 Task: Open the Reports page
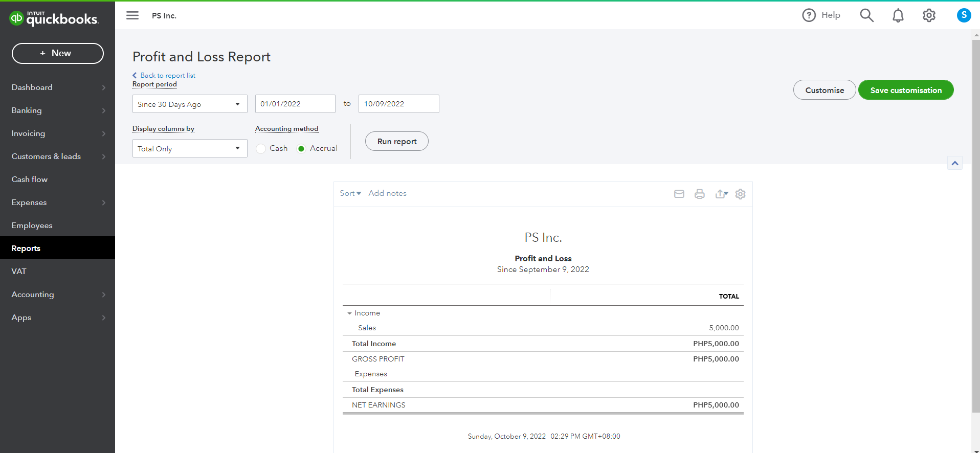pos(57,248)
